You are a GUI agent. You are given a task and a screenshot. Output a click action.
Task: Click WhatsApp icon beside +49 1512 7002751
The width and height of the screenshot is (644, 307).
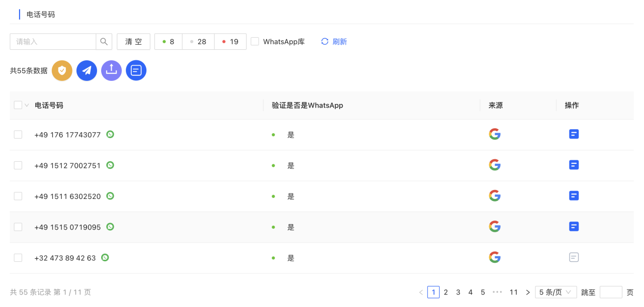coord(110,165)
